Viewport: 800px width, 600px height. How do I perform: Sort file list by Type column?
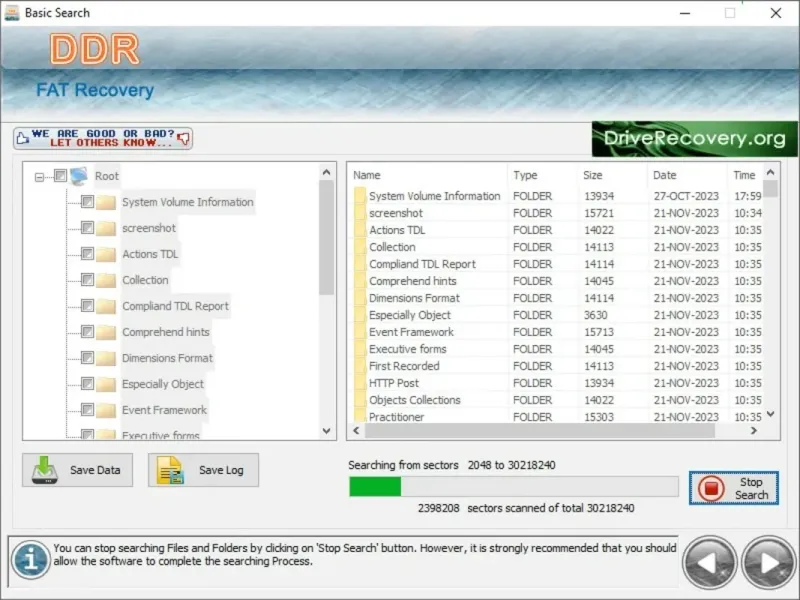pos(542,175)
